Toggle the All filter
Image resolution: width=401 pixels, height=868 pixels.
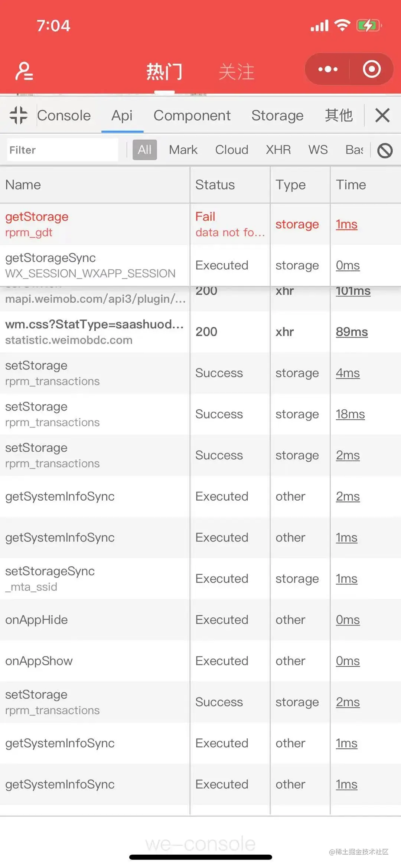click(145, 150)
